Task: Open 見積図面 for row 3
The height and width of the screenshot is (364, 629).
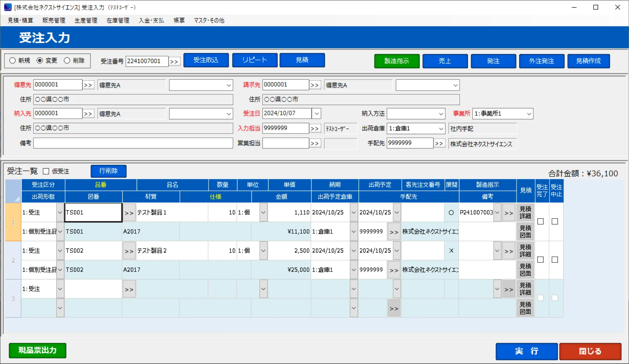Action: click(x=525, y=308)
